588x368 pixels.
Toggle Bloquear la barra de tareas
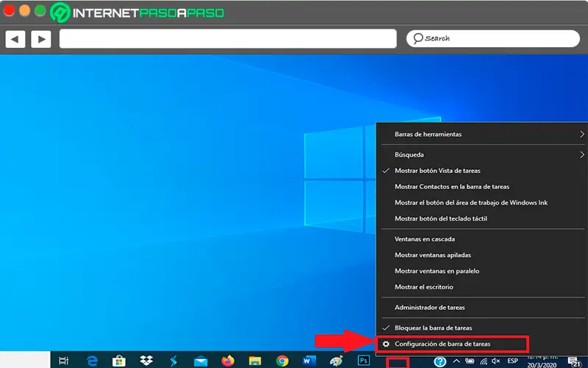click(x=482, y=328)
